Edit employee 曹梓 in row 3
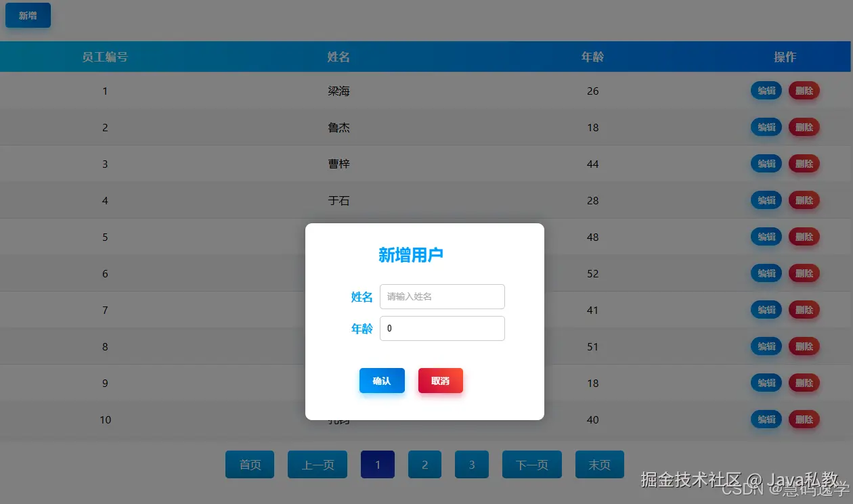Image resolution: width=853 pixels, height=504 pixels. pyautogui.click(x=766, y=163)
